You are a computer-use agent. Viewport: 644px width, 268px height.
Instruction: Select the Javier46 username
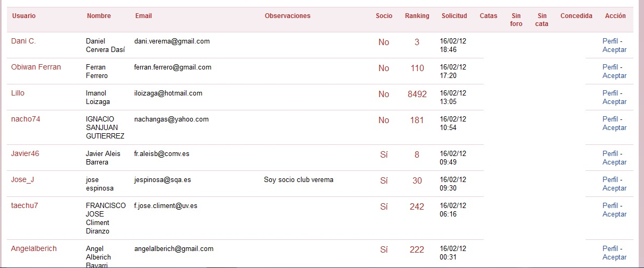tap(25, 153)
